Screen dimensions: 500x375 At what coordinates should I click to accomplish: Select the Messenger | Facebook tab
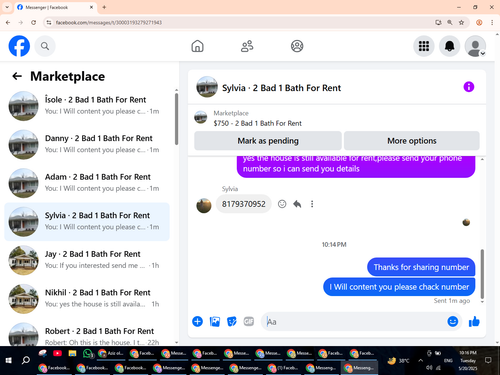pyautogui.click(x=55, y=7)
